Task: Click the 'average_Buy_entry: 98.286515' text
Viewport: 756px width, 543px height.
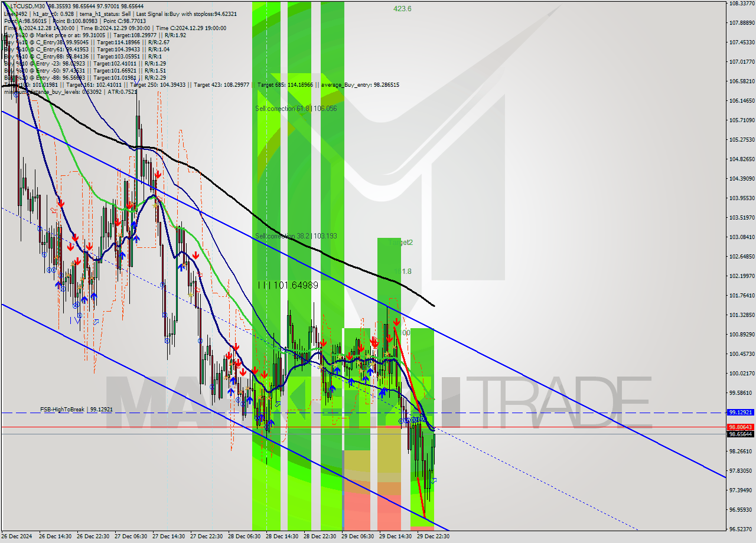Action: click(x=360, y=85)
